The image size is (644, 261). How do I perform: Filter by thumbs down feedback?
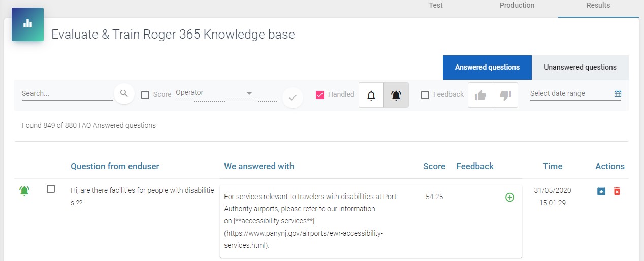[505, 95]
